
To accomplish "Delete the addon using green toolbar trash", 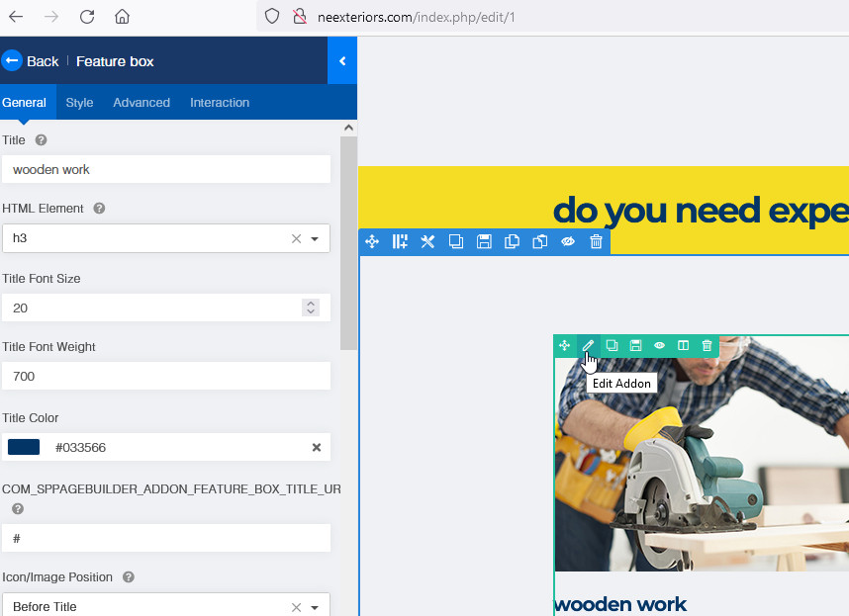I will tap(707, 346).
